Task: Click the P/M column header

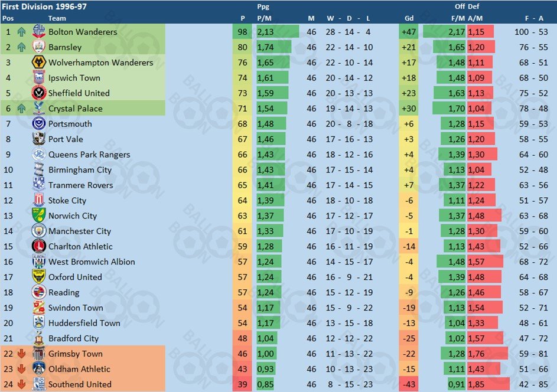Action: (264, 18)
